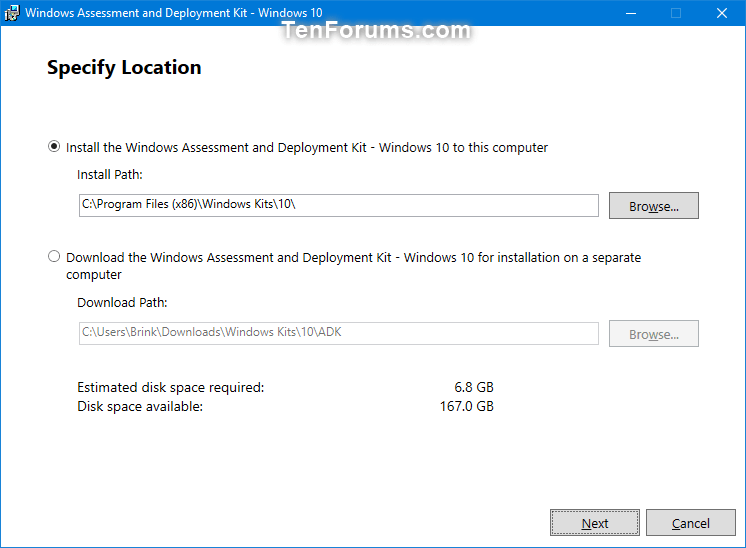Minimize the ADK setup window
Viewport: 746px width, 548px height.
(631, 13)
